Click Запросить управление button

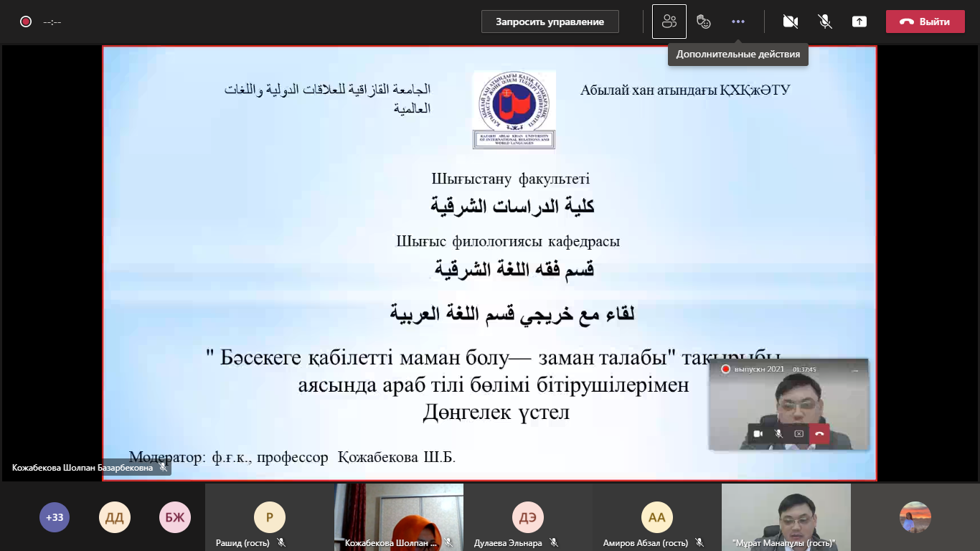point(550,22)
